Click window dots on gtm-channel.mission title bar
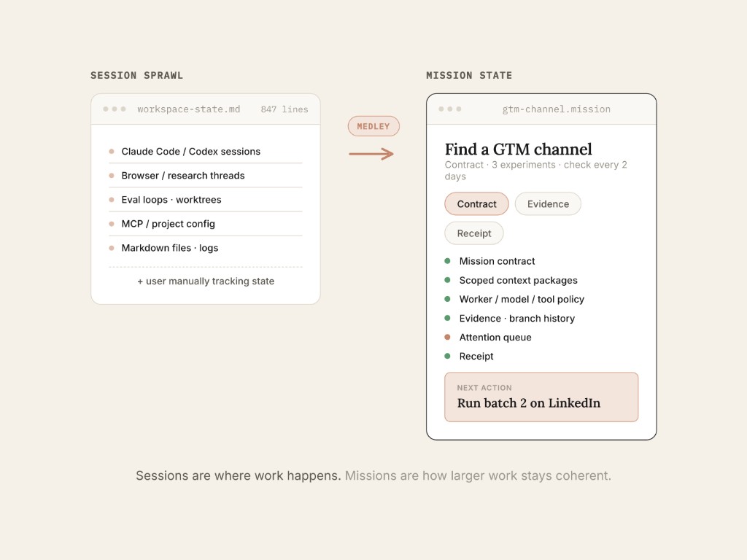The image size is (747, 560). coord(449,109)
